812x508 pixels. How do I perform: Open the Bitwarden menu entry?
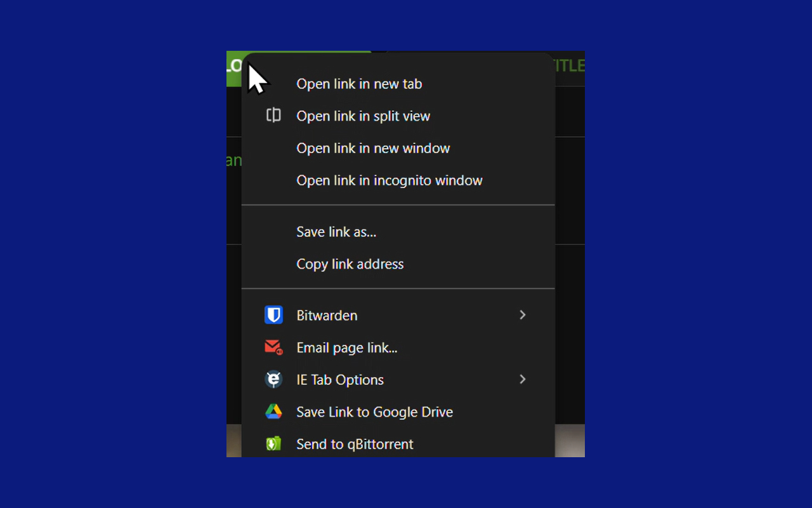coord(398,316)
